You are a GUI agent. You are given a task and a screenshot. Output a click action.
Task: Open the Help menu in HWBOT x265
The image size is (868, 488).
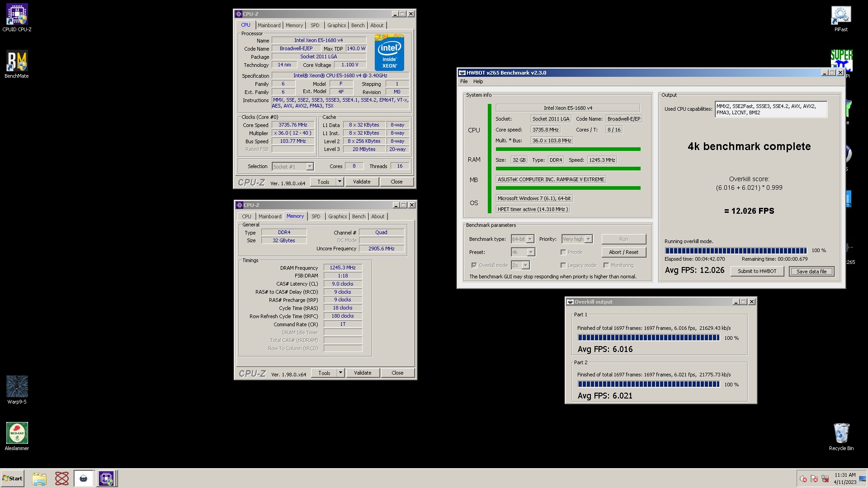coord(478,82)
